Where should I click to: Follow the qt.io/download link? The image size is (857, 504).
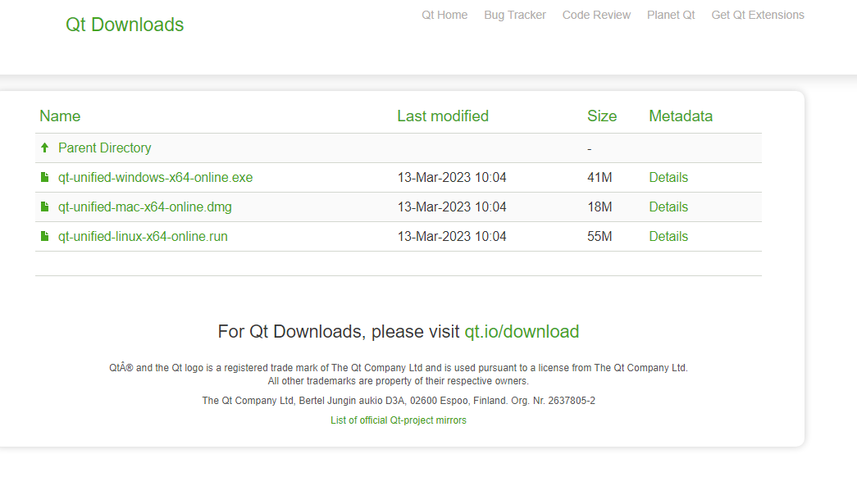tap(522, 331)
